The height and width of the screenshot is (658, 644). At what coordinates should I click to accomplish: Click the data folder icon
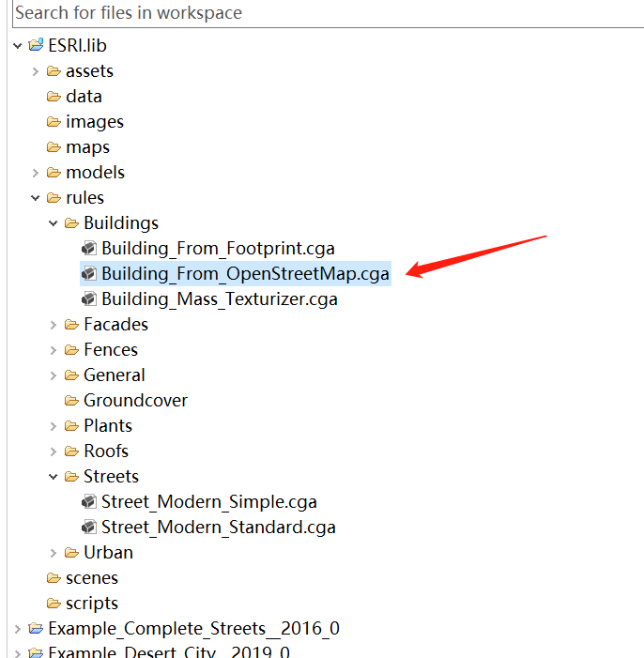[54, 97]
